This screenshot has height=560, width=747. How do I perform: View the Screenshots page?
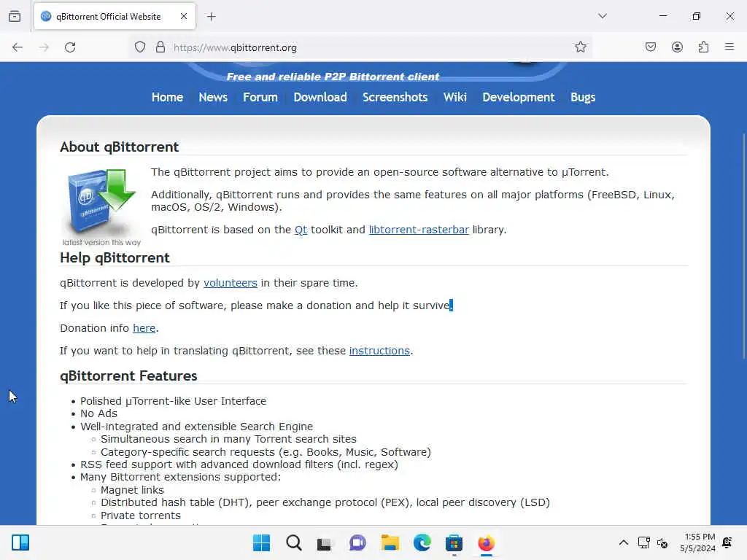click(395, 97)
